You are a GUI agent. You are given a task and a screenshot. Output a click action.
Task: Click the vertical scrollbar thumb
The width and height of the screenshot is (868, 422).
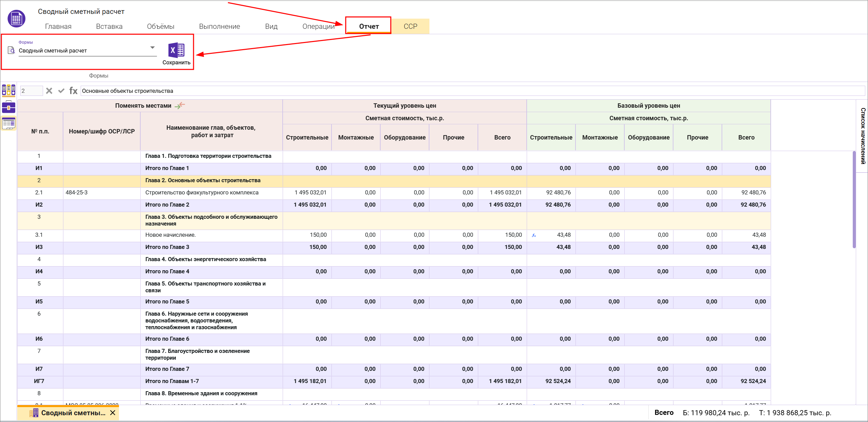[x=854, y=200]
